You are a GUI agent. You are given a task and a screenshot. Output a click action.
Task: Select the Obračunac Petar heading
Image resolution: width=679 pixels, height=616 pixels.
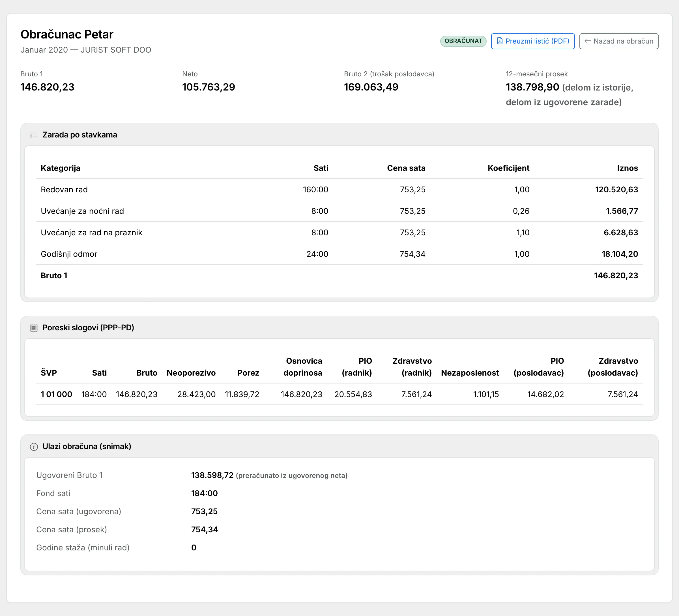click(x=67, y=34)
